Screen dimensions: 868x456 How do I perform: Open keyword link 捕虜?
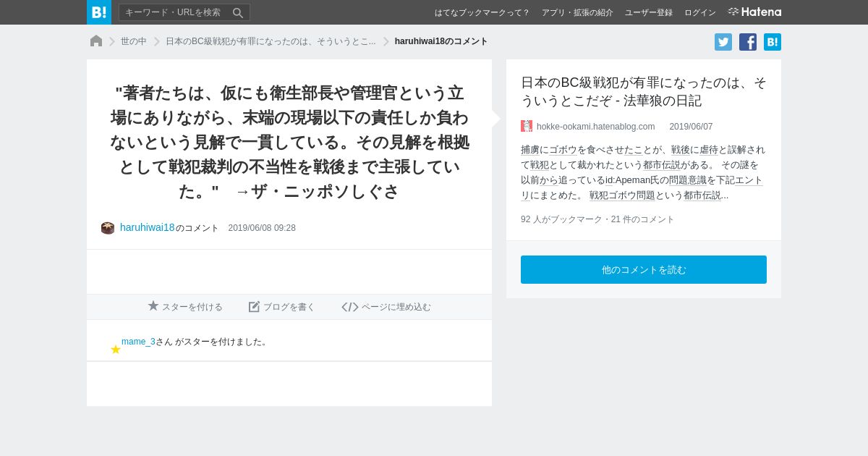tap(530, 150)
